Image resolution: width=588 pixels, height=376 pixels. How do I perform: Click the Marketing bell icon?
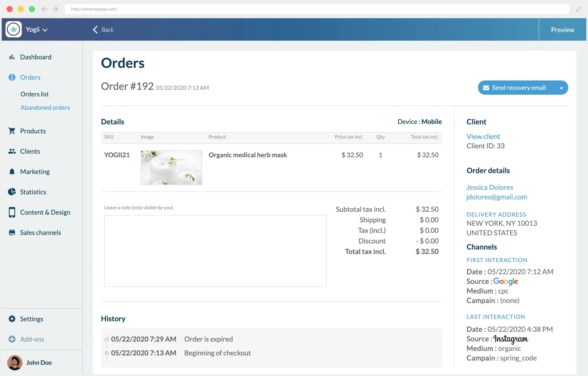[x=12, y=172]
